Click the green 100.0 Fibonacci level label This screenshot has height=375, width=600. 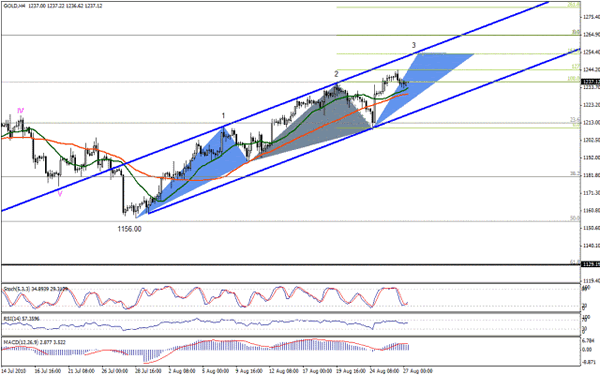[574, 79]
